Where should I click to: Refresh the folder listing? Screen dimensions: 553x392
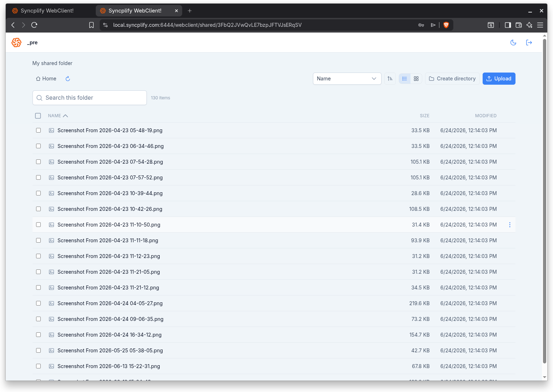68,79
